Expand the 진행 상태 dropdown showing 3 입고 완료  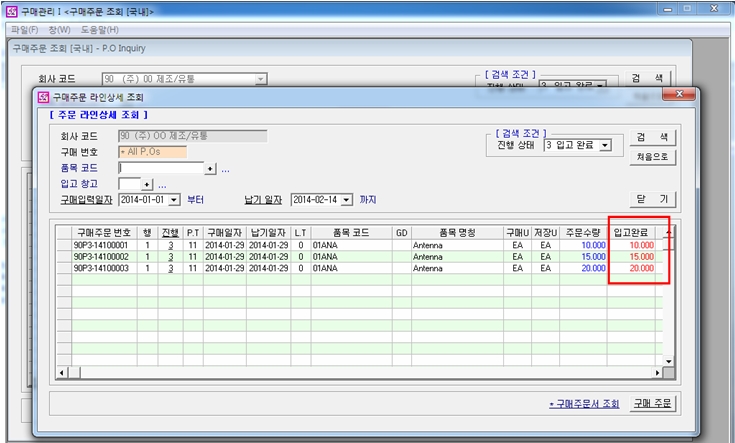tap(605, 145)
